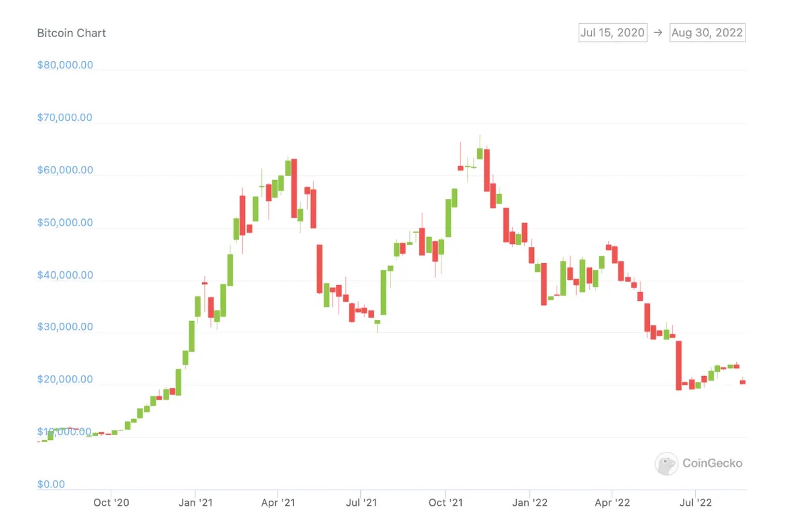Select the $80,000.00 axis label
Screen dimensions: 812x532
(x=65, y=64)
